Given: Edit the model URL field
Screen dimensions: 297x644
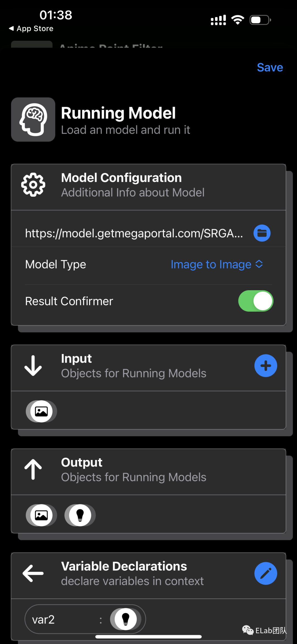Looking at the screenshot, I should [x=134, y=233].
